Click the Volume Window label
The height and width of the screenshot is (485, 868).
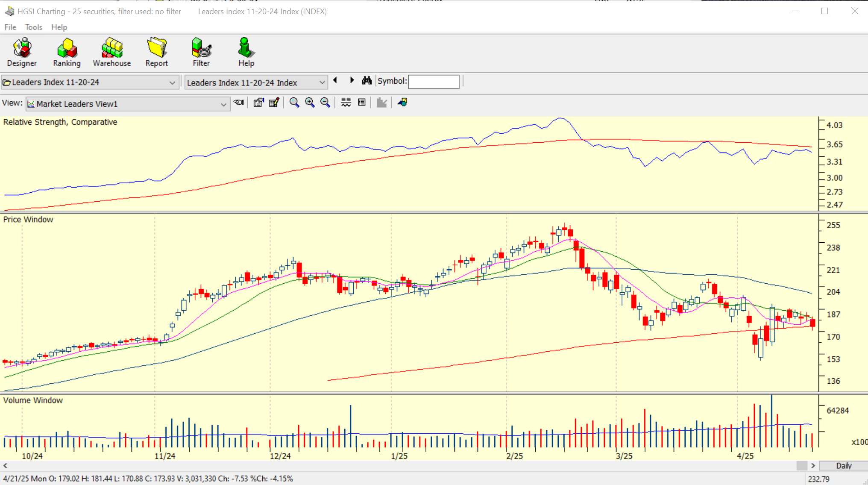(33, 400)
